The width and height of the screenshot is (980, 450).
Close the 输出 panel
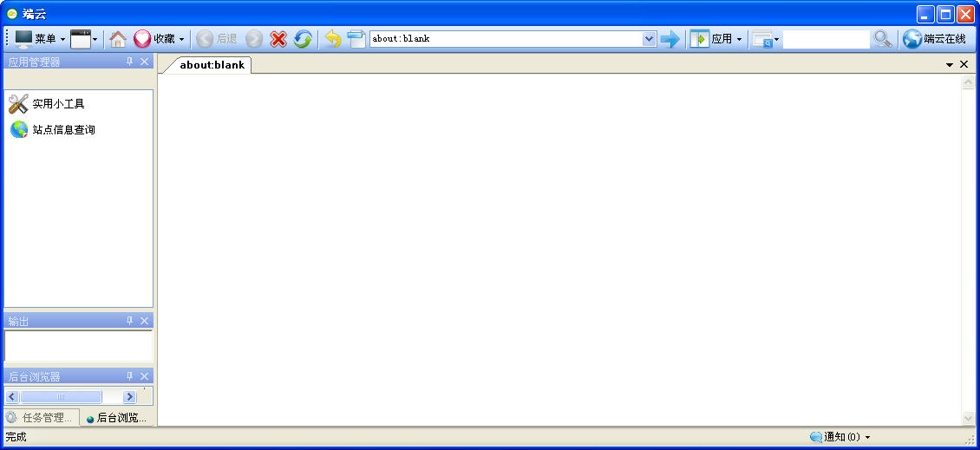144,321
